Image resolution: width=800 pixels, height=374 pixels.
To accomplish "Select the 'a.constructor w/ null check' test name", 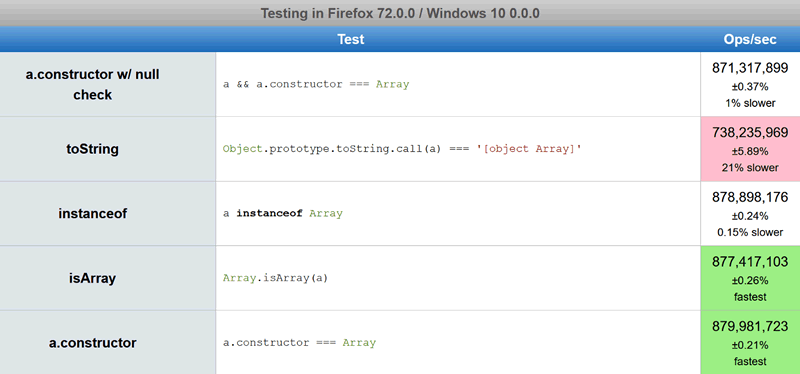I will pyautogui.click(x=92, y=84).
